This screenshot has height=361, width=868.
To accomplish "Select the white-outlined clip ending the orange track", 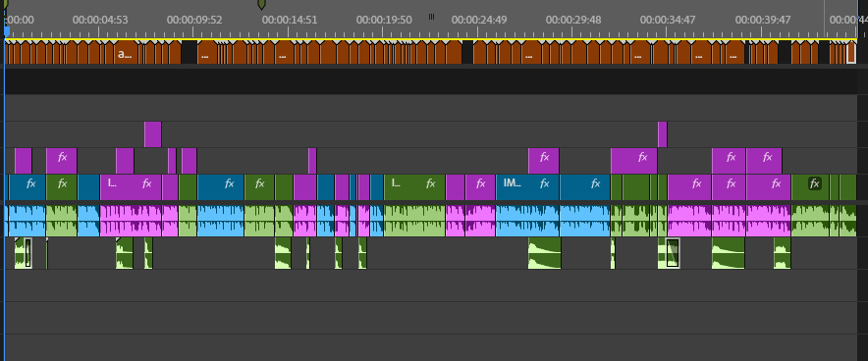I will pyautogui.click(x=851, y=54).
